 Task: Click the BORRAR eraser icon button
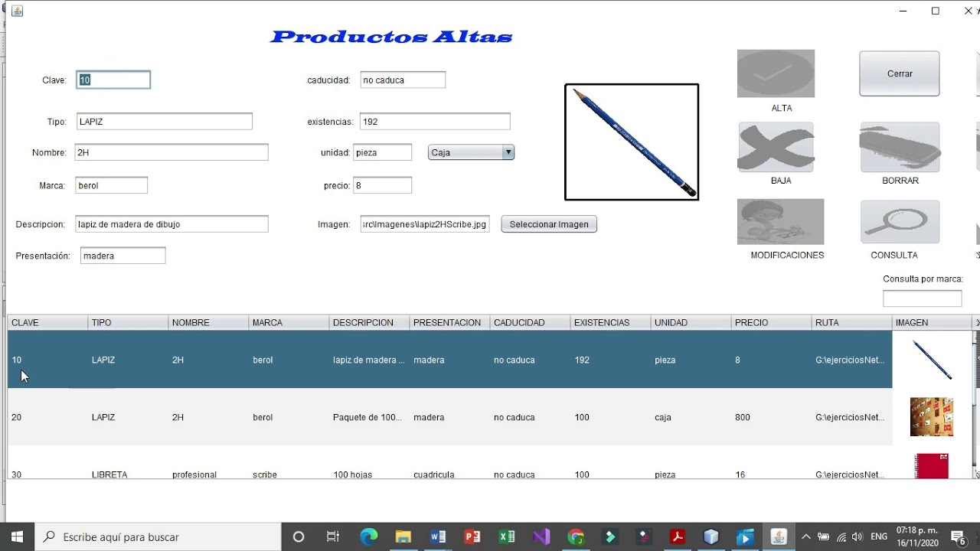(x=900, y=147)
